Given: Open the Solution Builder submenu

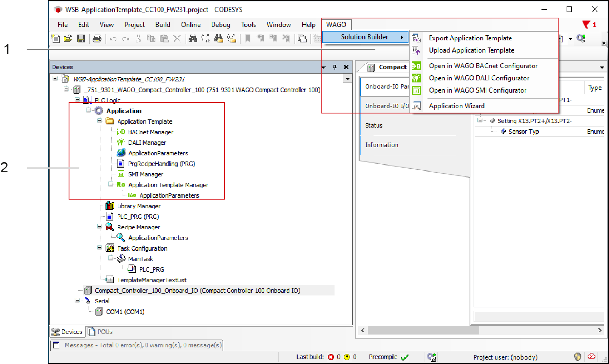Looking at the screenshot, I should click(365, 37).
